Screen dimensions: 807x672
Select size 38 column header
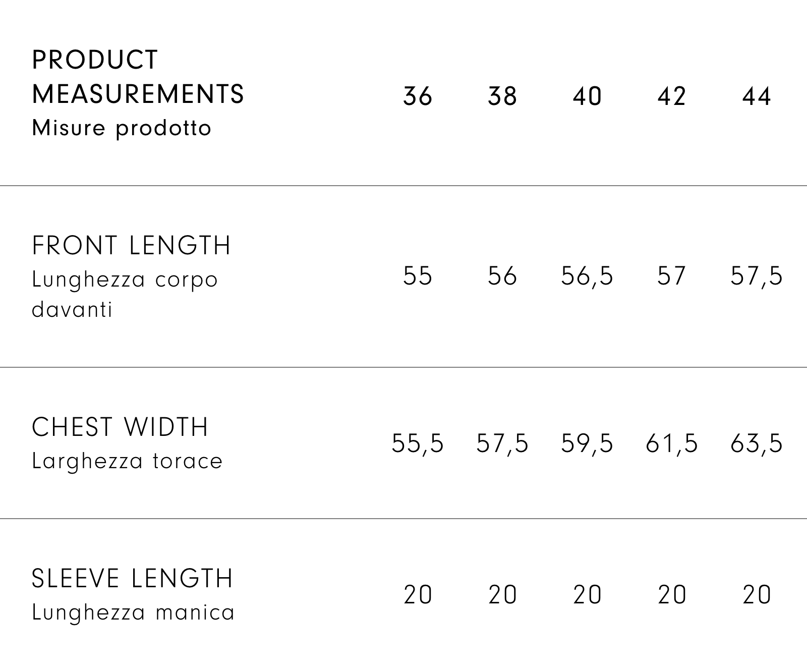[x=502, y=96]
